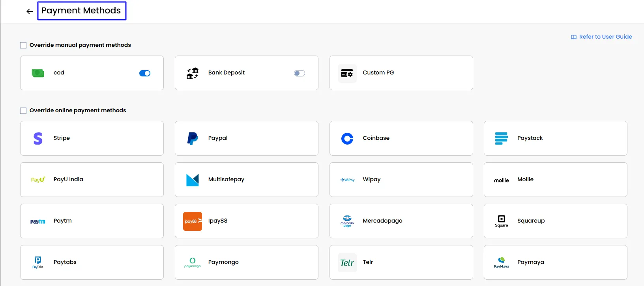Click the book icon beside User Guide
This screenshot has width=644, height=286.
coord(574,37)
